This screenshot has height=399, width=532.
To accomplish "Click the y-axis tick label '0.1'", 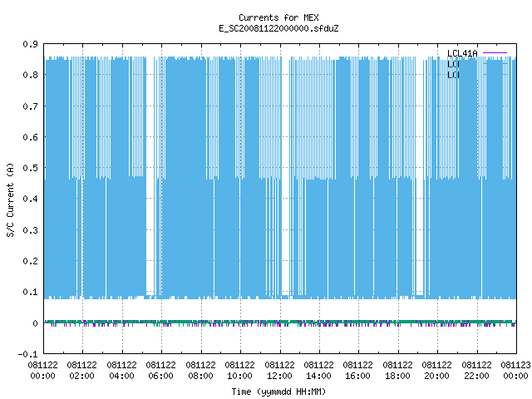I will (30, 292).
